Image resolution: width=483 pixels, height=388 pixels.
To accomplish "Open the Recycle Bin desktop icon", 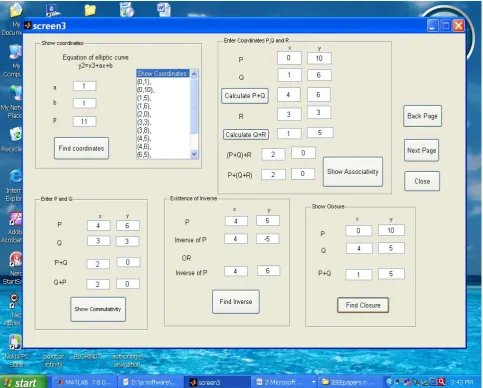I will point(15,134).
